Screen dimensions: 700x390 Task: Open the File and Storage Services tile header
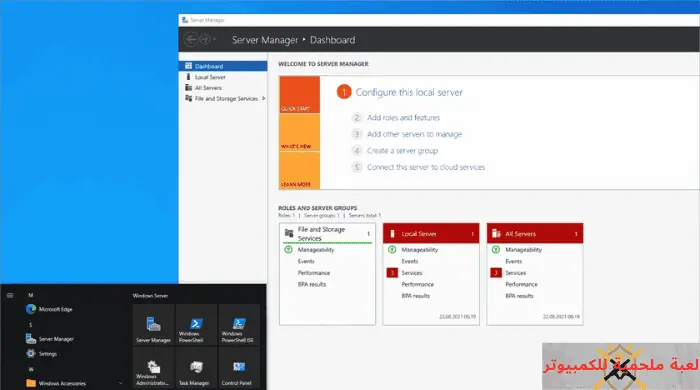click(x=327, y=233)
